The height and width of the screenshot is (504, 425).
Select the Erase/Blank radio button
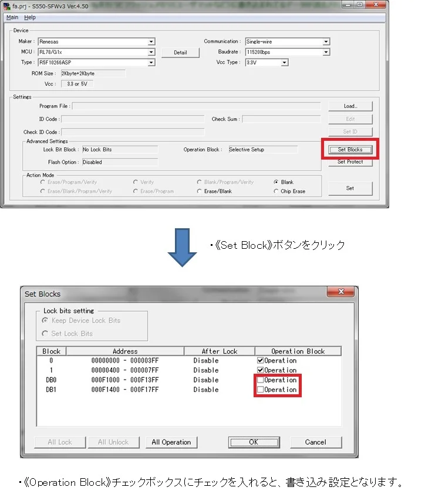(200, 191)
